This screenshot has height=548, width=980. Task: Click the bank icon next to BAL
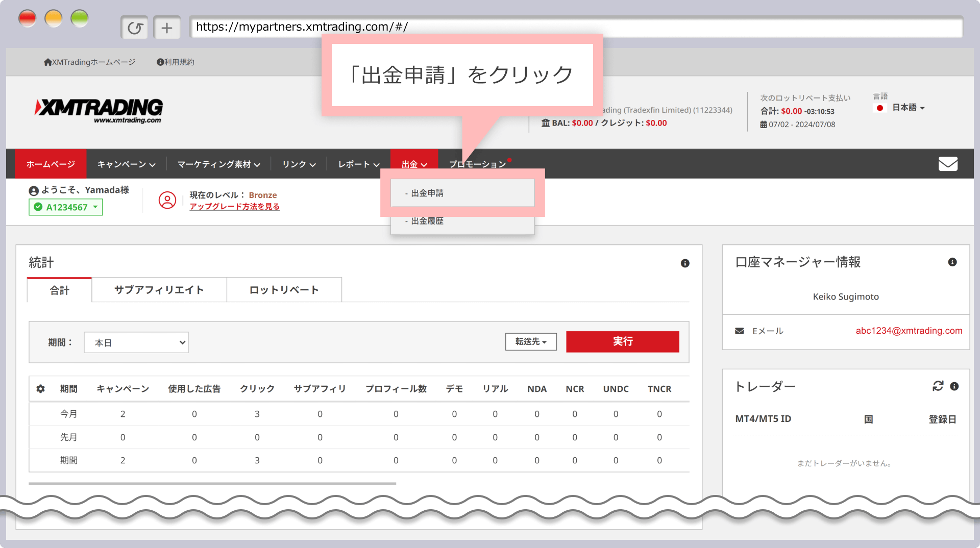[x=546, y=123]
